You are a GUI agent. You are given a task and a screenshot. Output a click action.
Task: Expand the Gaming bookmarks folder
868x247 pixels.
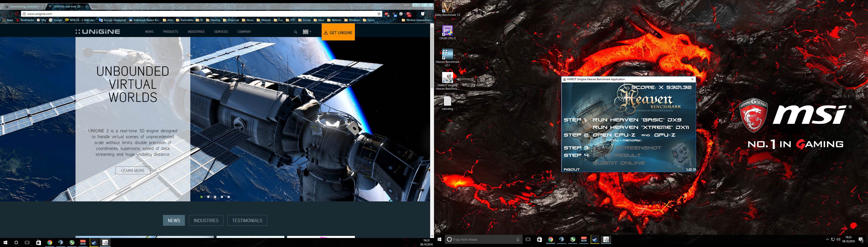[213, 20]
